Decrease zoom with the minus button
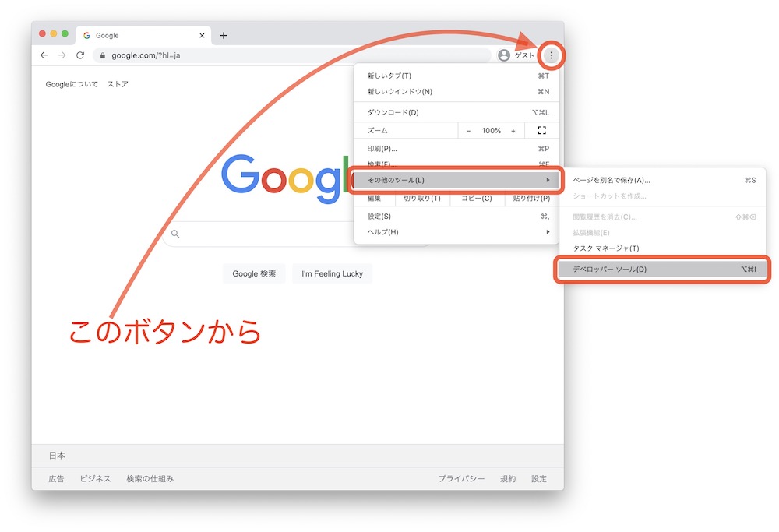779x532 pixels. [x=468, y=131]
